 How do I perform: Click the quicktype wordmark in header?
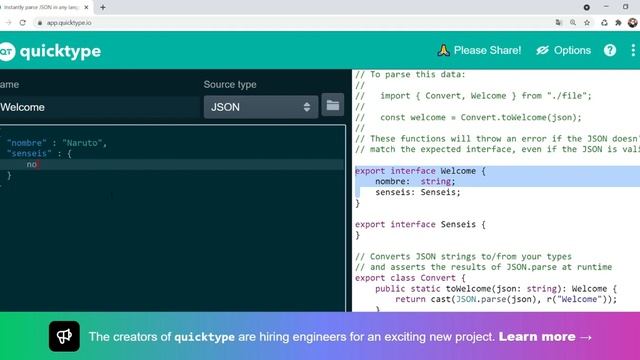click(60, 51)
